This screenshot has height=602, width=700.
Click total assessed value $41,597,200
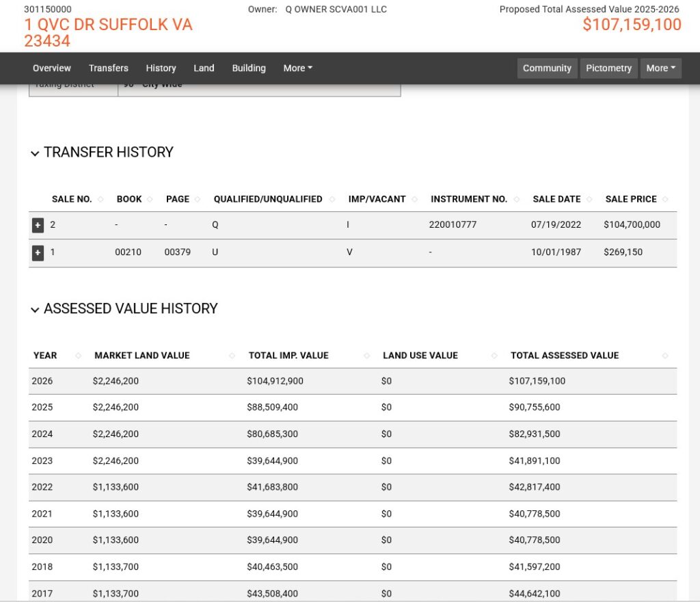coord(535,566)
